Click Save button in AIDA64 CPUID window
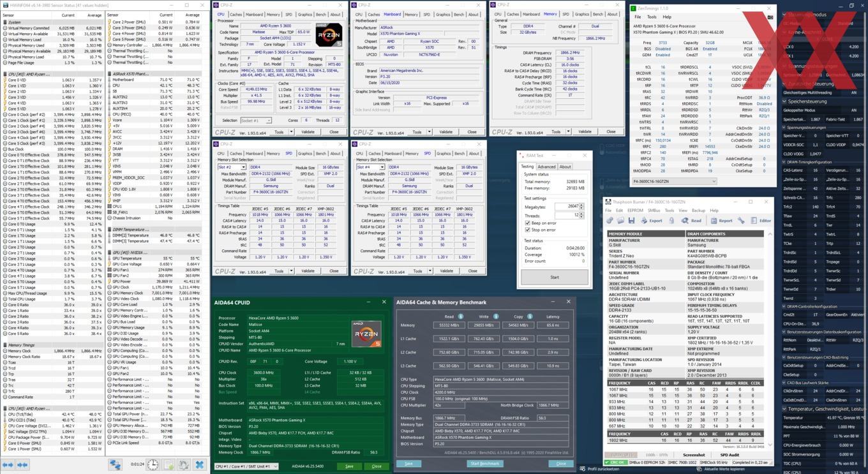The height and width of the screenshot is (474, 868). click(349, 466)
